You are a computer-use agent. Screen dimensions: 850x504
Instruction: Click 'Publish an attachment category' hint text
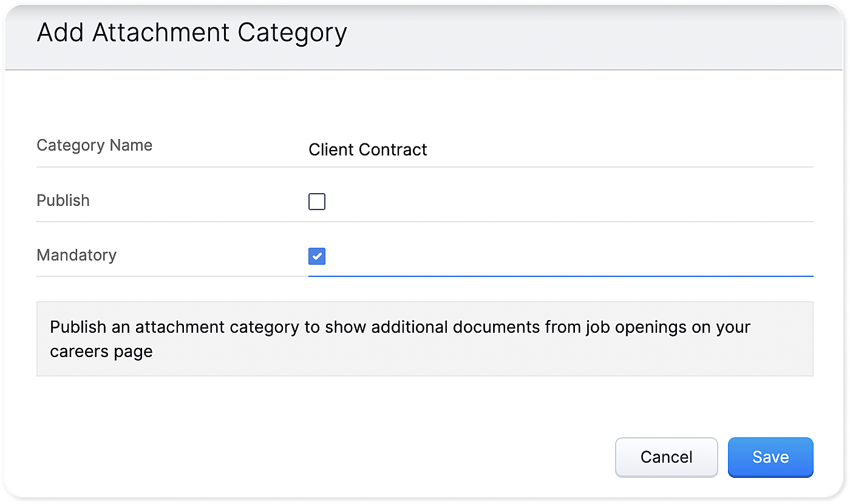pos(175,327)
